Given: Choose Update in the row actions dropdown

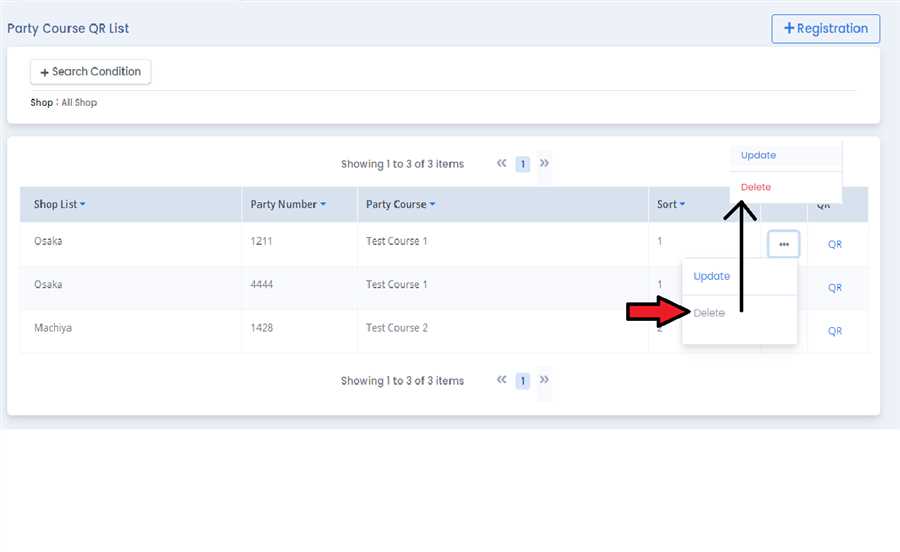Looking at the screenshot, I should click(712, 276).
